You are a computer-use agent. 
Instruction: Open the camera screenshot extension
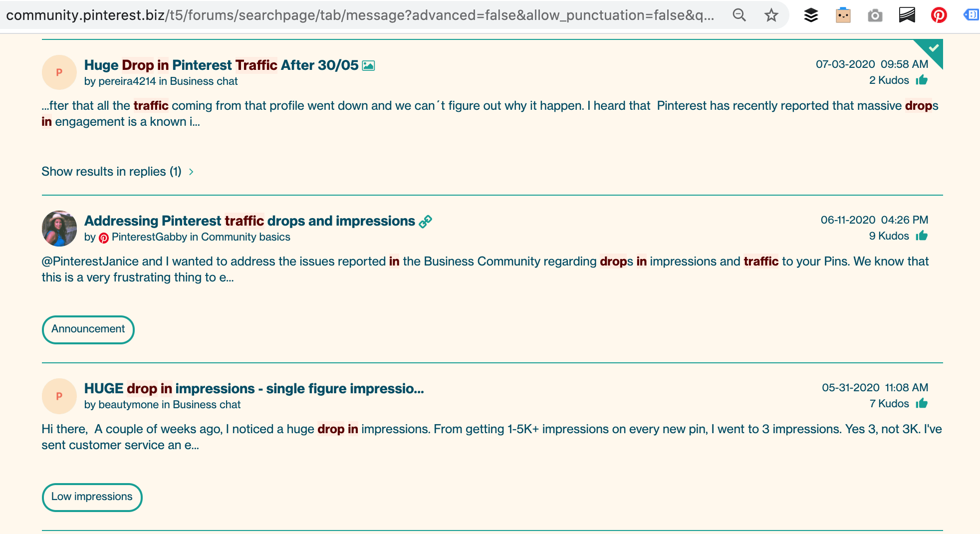[x=875, y=16]
